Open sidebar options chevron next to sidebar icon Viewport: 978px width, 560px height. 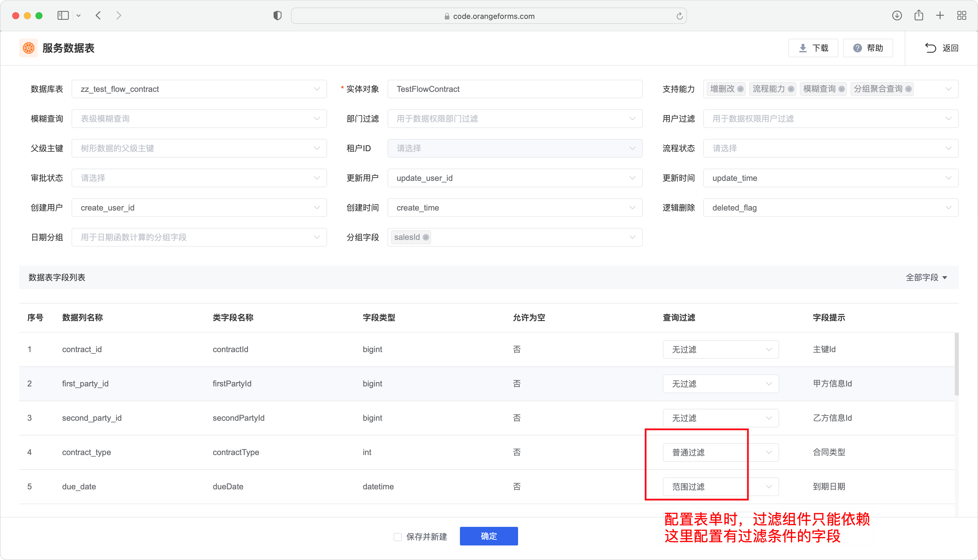(78, 16)
